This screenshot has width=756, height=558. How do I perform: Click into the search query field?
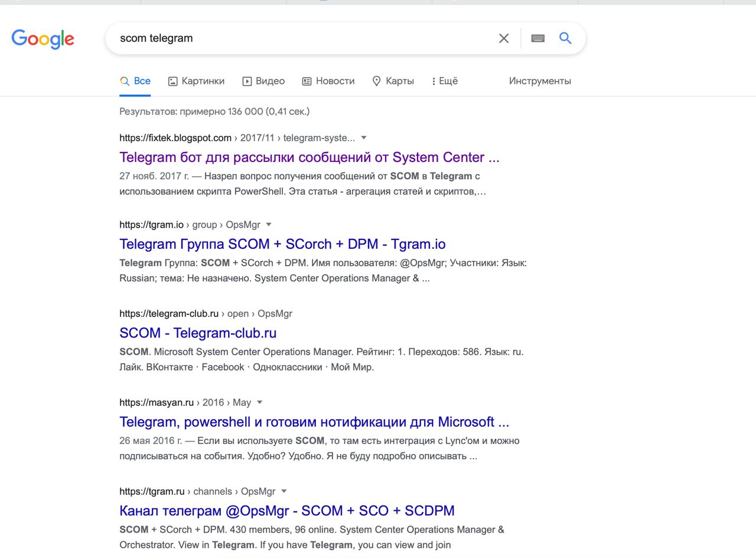[x=295, y=38]
